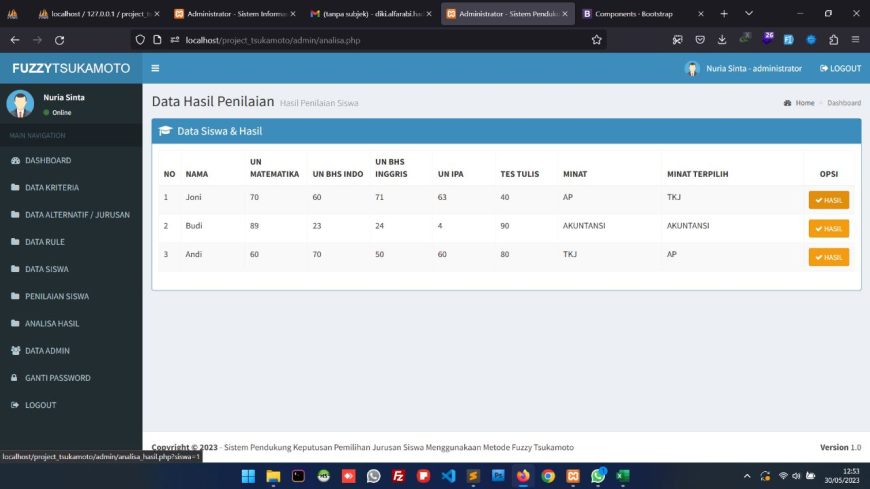Click the FUZZYTSUKAMOTO logo
The width and height of the screenshot is (870, 489).
pyautogui.click(x=71, y=68)
